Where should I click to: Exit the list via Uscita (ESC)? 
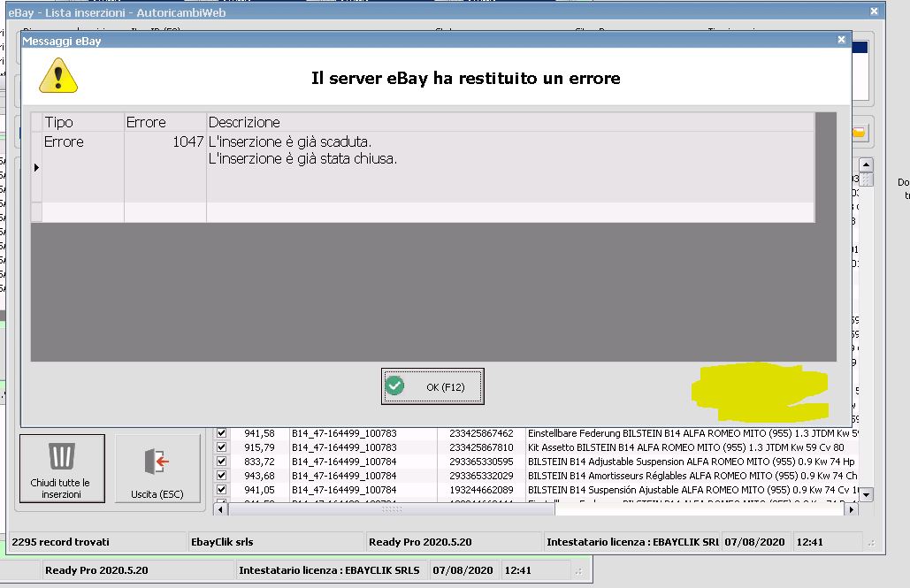pos(157,468)
